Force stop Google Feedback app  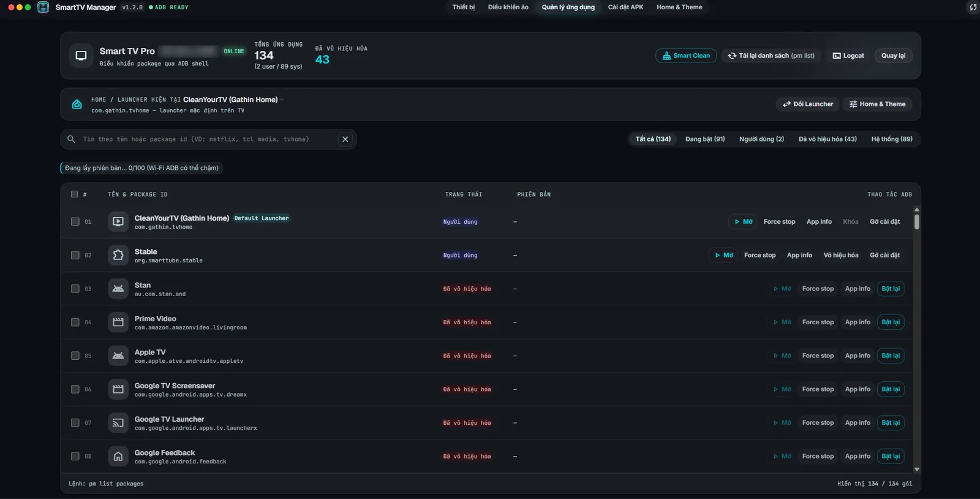[x=818, y=456]
